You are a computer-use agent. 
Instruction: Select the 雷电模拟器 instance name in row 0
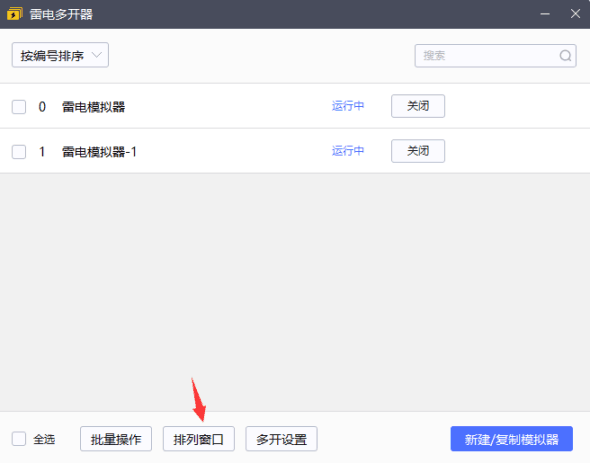(x=93, y=107)
